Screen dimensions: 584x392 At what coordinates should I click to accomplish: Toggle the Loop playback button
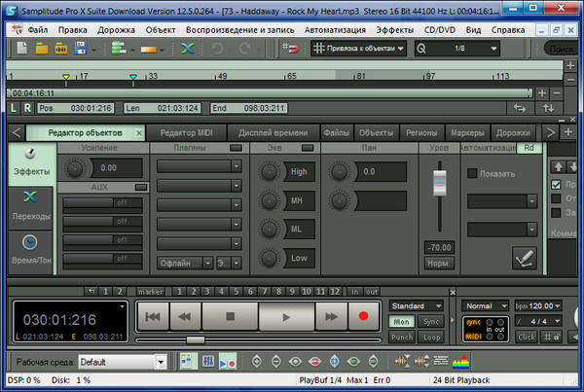tap(432, 337)
